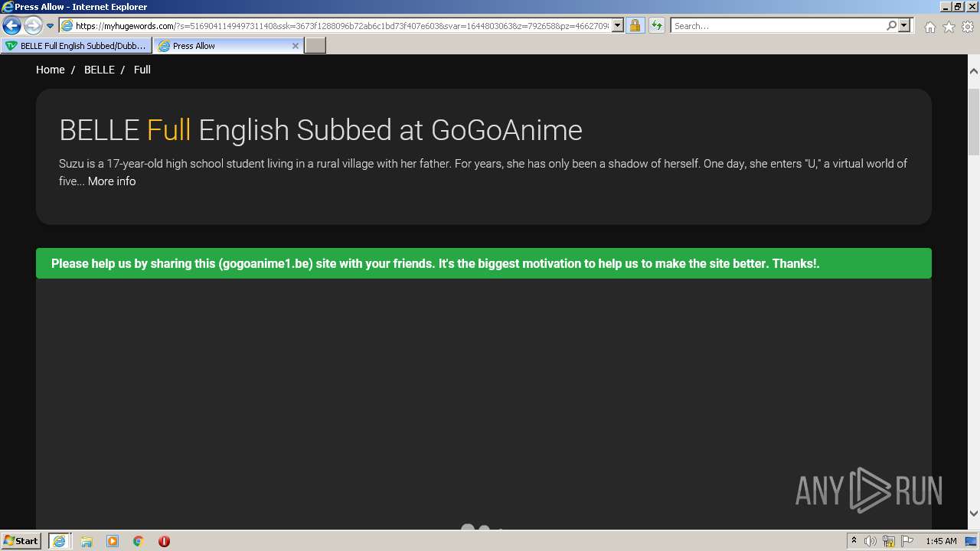Open the Windows Start menu
The image size is (980, 551).
point(21,540)
